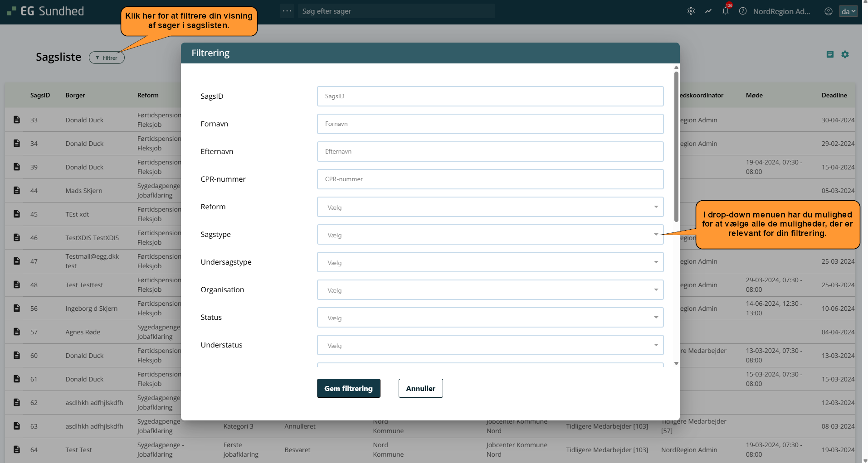
Task: Click the three-dots menu beside search field
Action: click(287, 11)
